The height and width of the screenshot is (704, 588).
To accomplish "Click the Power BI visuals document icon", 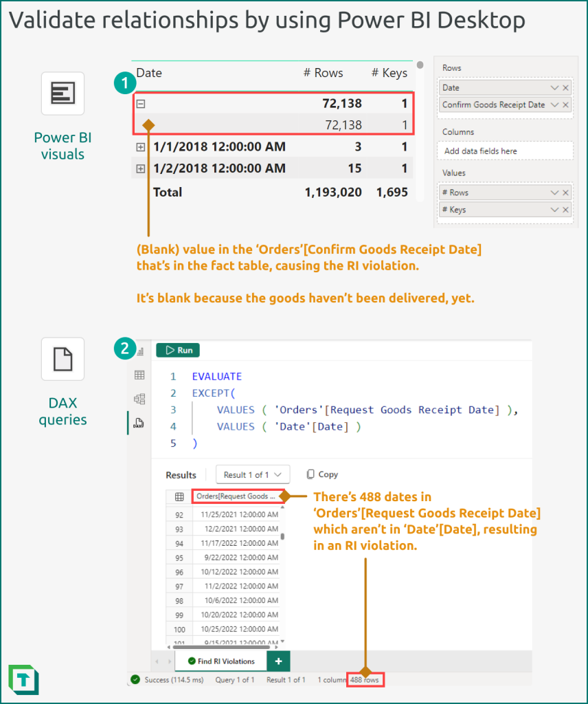I will (x=63, y=93).
